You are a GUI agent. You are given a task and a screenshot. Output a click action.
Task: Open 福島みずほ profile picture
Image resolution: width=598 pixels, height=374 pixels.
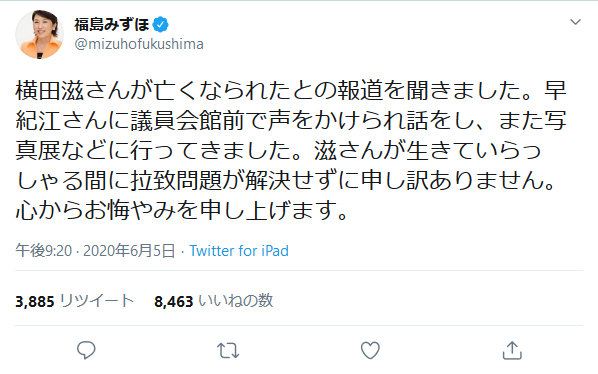click(39, 34)
